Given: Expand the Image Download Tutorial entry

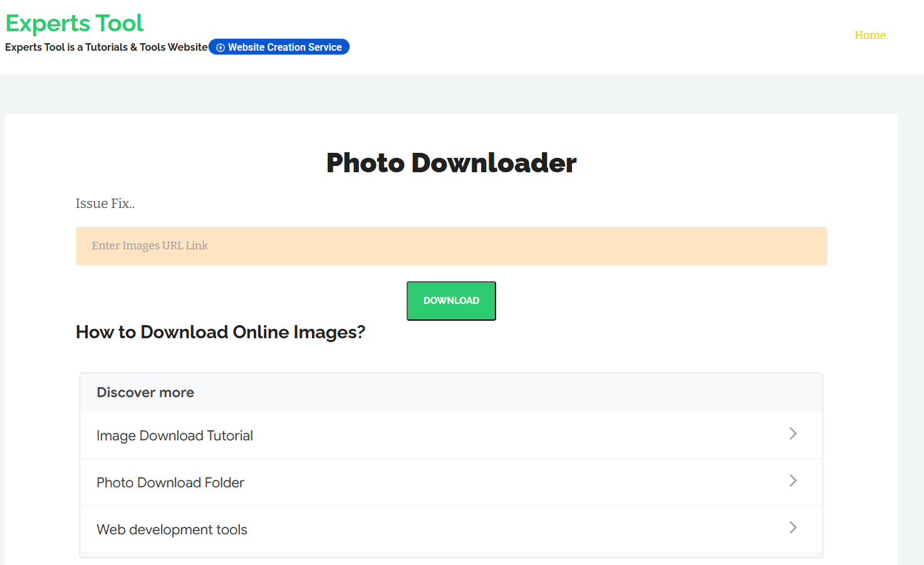Looking at the screenshot, I should 175,435.
